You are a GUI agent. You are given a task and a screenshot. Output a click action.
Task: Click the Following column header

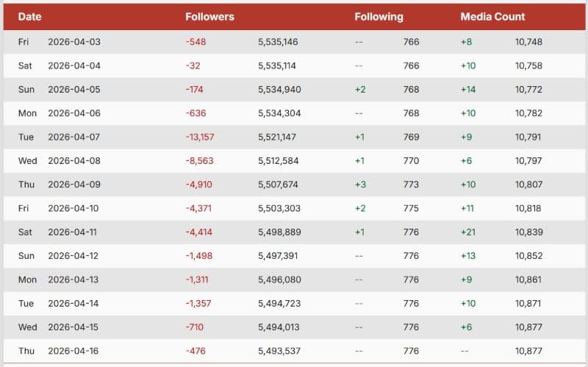(x=379, y=17)
